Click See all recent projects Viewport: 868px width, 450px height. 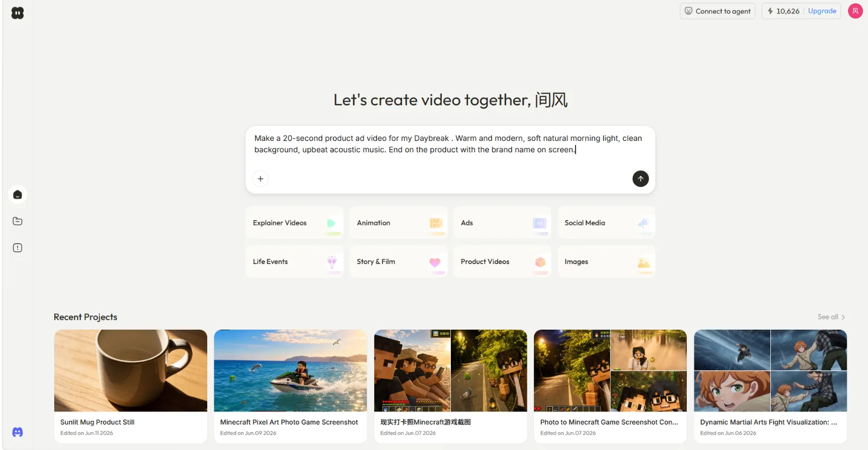point(831,317)
